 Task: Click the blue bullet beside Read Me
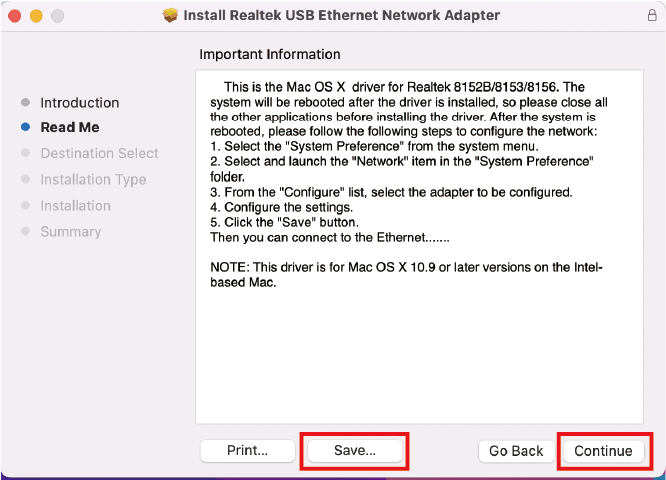coord(24,127)
